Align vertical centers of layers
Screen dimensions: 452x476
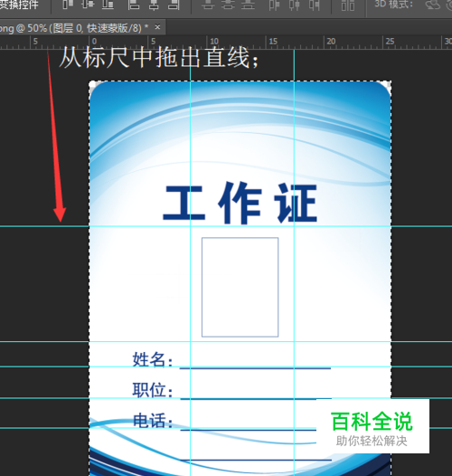coord(88,4)
